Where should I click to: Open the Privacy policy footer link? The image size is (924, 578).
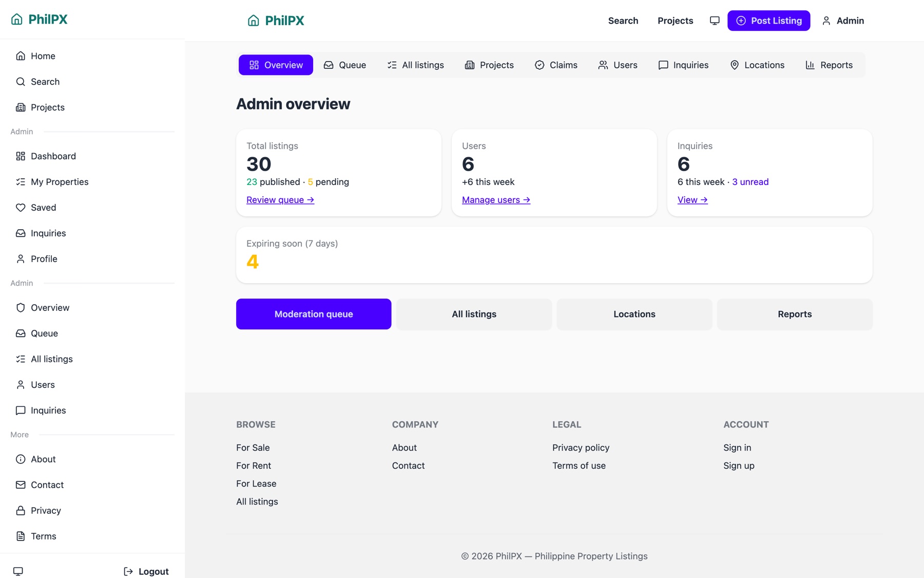click(581, 448)
